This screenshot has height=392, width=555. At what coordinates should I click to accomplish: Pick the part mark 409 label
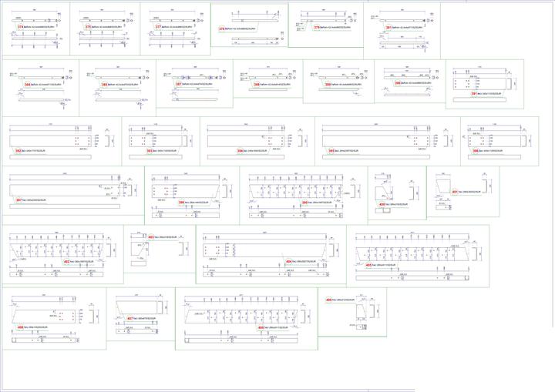coord(329,300)
